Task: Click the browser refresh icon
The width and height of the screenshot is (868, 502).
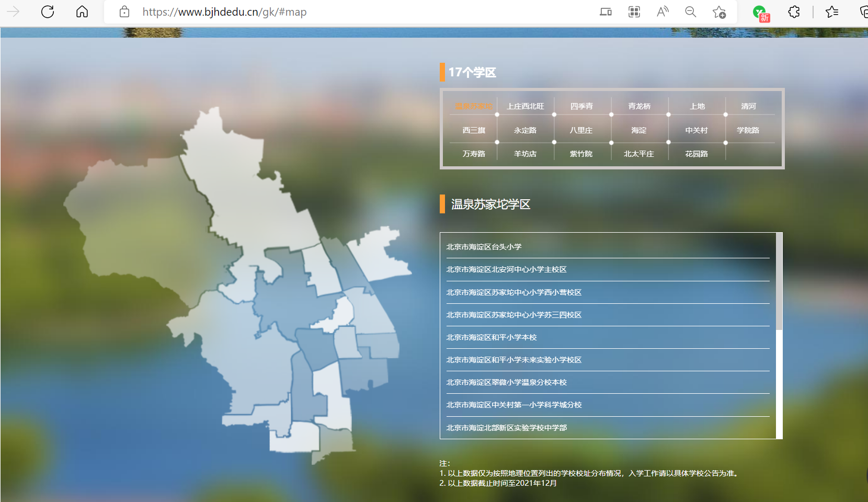Action: click(48, 12)
